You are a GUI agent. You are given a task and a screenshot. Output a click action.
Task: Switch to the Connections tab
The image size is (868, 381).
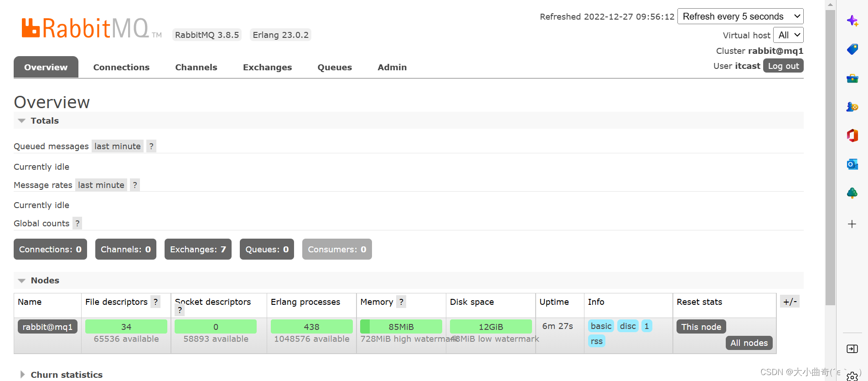(x=121, y=67)
